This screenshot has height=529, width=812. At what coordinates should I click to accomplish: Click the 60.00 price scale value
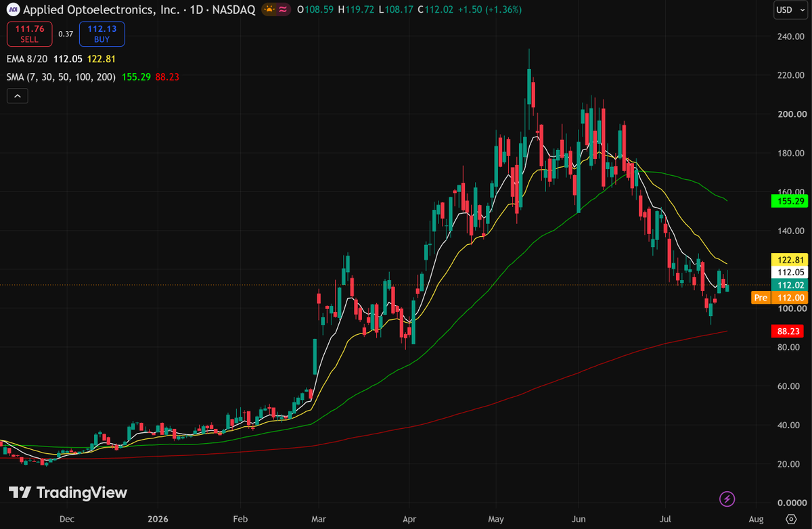(x=790, y=386)
